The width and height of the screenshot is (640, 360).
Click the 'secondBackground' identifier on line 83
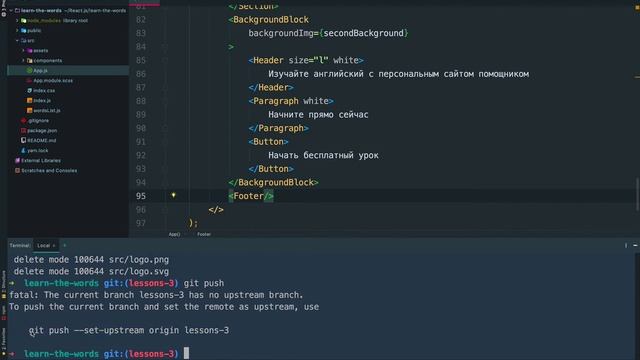coord(364,33)
